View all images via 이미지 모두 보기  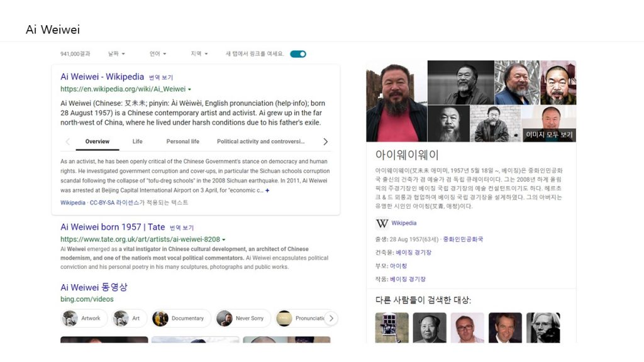click(549, 134)
